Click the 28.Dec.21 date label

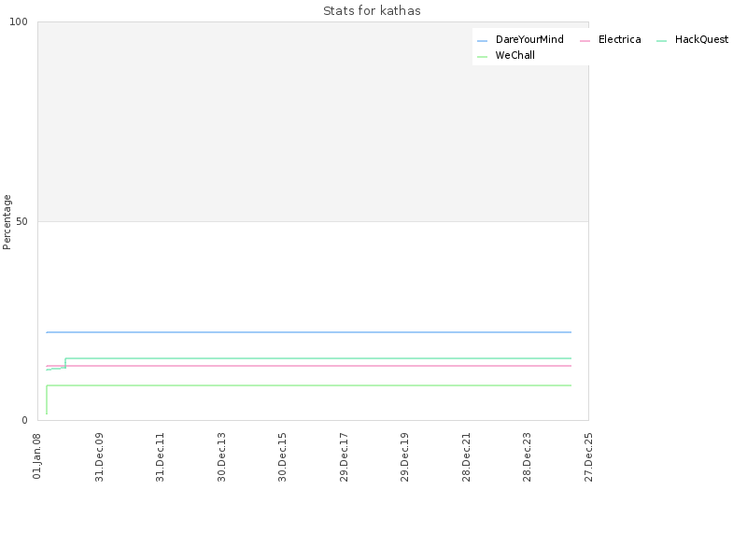(466, 457)
